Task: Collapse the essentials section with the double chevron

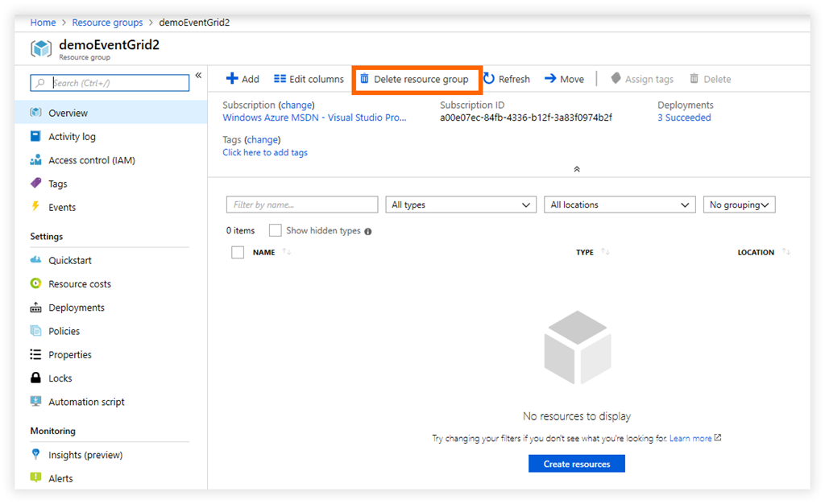Action: 577,169
